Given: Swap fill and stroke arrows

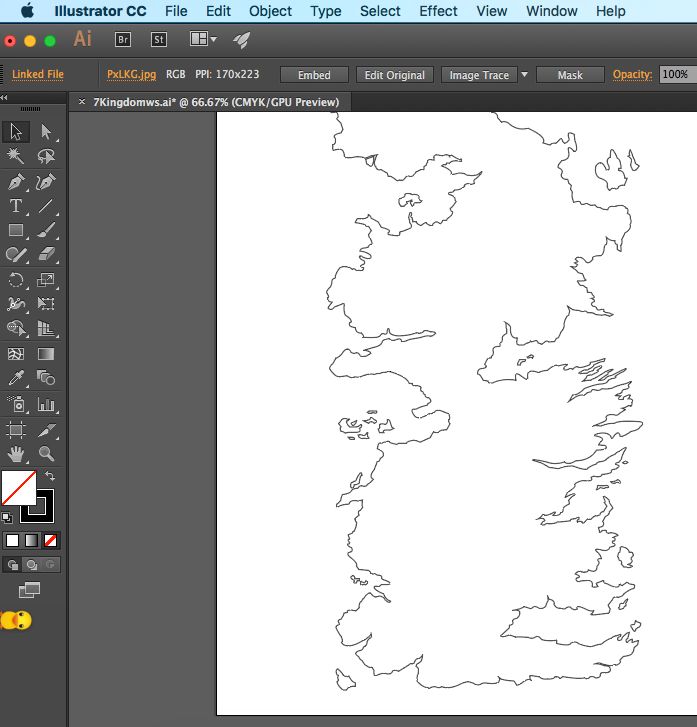Looking at the screenshot, I should tap(50, 476).
